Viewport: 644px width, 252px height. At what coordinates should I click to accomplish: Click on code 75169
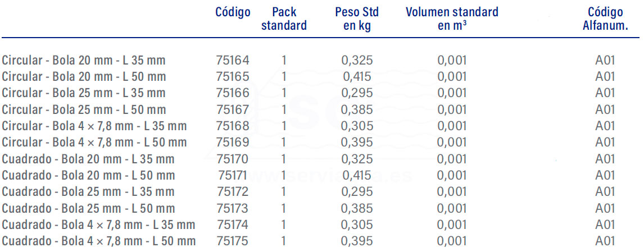click(x=232, y=143)
